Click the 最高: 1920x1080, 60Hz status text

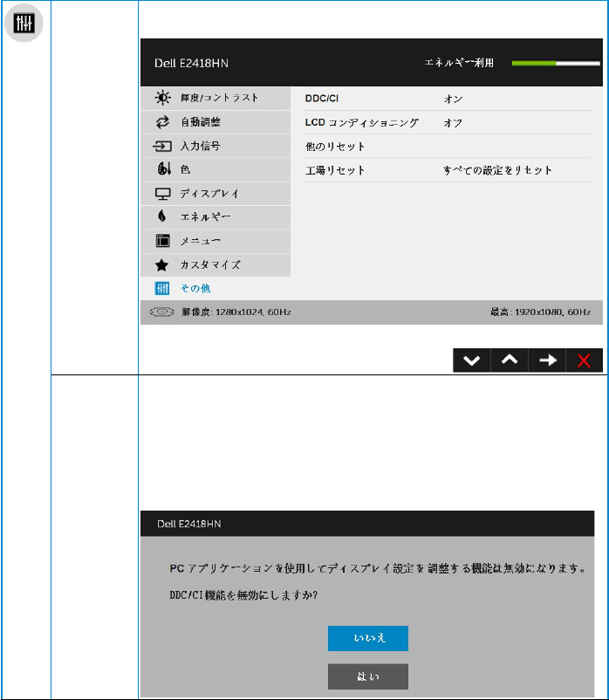click(541, 312)
